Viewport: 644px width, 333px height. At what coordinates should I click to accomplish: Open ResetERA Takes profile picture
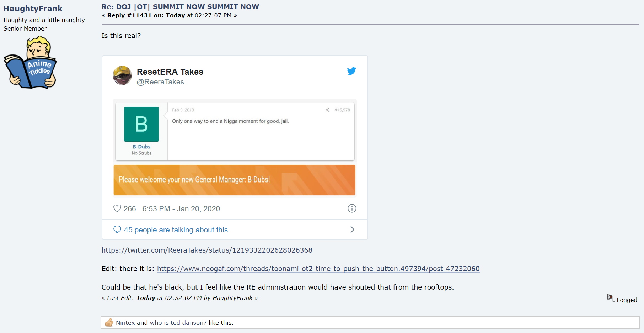click(122, 75)
